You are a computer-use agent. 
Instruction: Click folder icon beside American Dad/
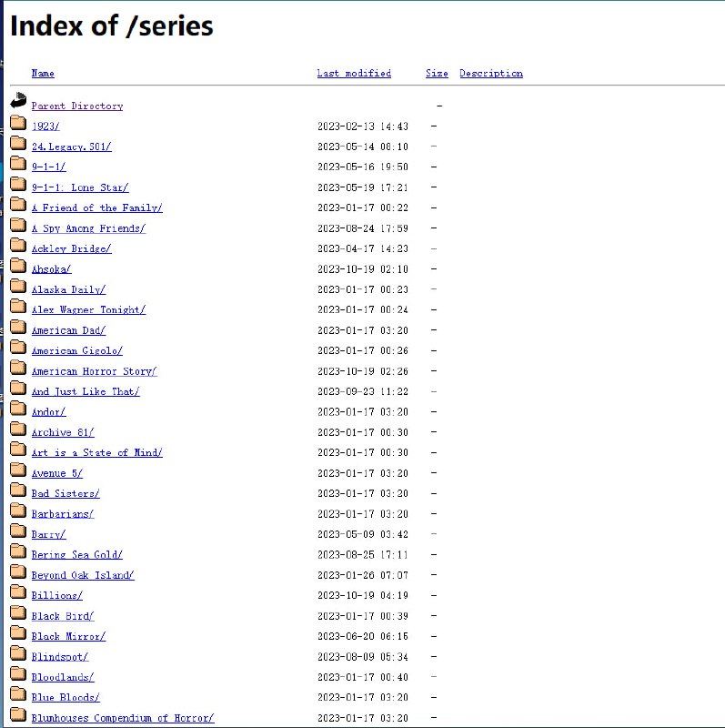tap(18, 327)
